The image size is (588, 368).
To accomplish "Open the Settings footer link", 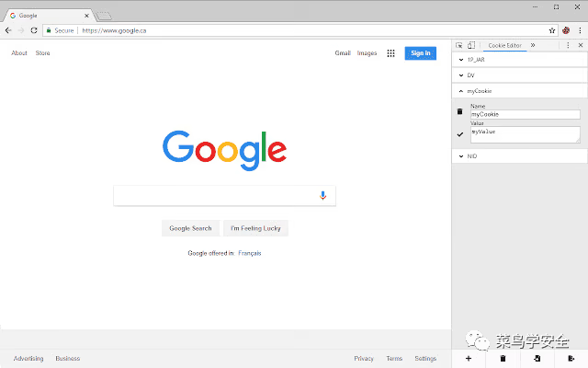I will click(425, 359).
